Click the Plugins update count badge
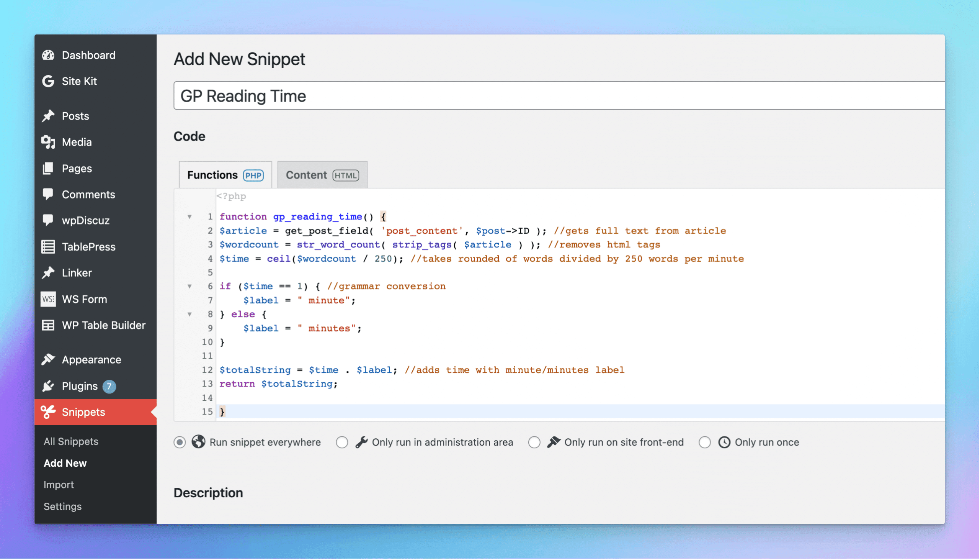The height and width of the screenshot is (559, 980). point(109,387)
